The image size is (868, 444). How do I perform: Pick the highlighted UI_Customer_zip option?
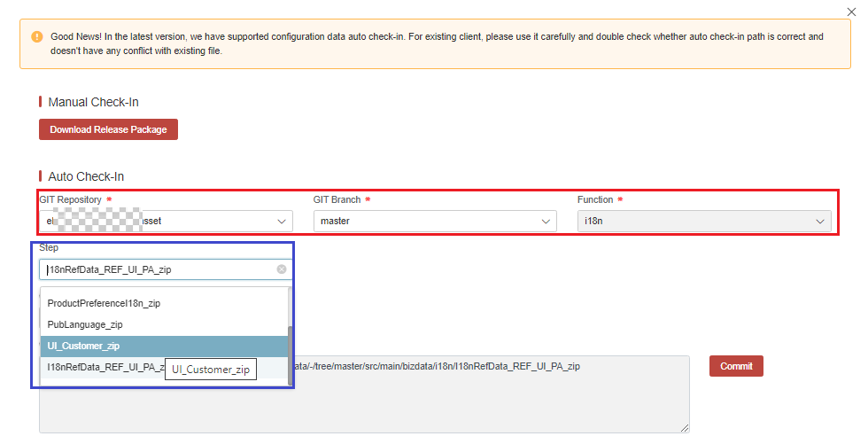pyautogui.click(x=83, y=346)
